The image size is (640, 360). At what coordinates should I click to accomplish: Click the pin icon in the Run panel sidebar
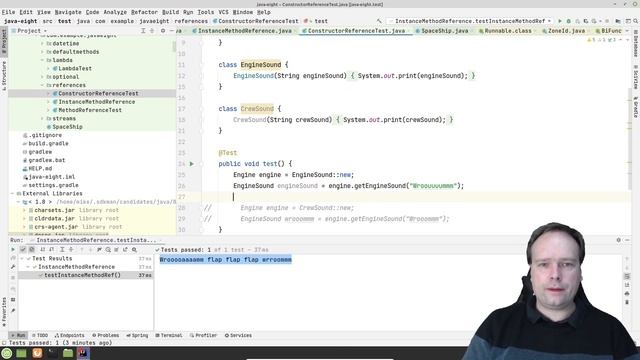coord(13,311)
